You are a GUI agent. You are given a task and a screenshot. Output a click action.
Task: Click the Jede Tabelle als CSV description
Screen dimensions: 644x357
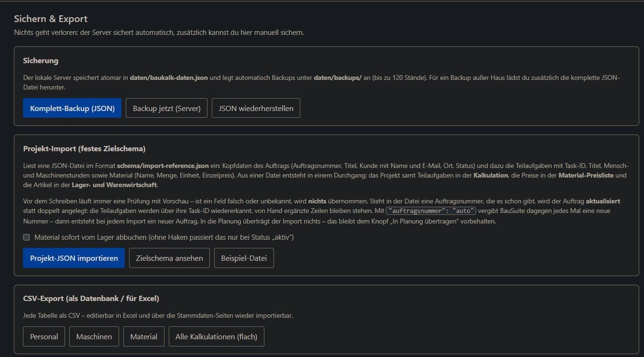(158, 316)
